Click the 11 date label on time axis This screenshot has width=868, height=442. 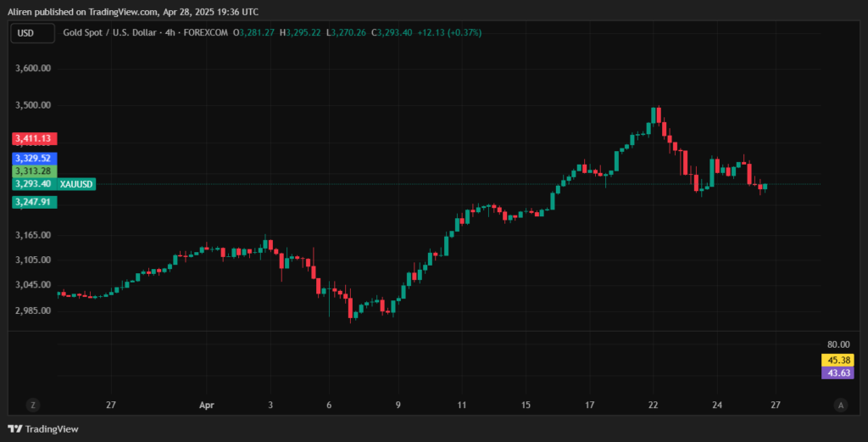click(x=462, y=406)
